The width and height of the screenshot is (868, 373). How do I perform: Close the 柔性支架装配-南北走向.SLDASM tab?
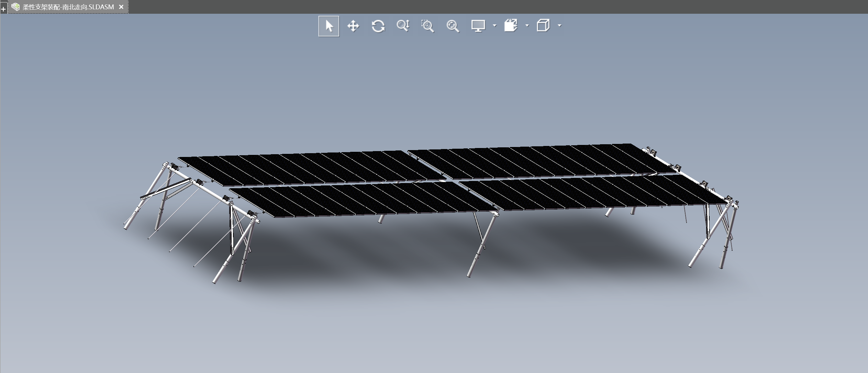121,7
